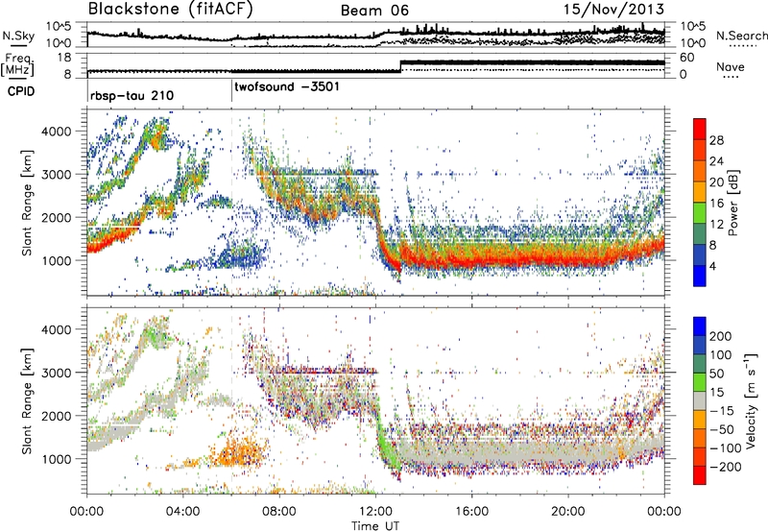Click the Power color bar blue segment
768x532 pixels.
coord(700,276)
